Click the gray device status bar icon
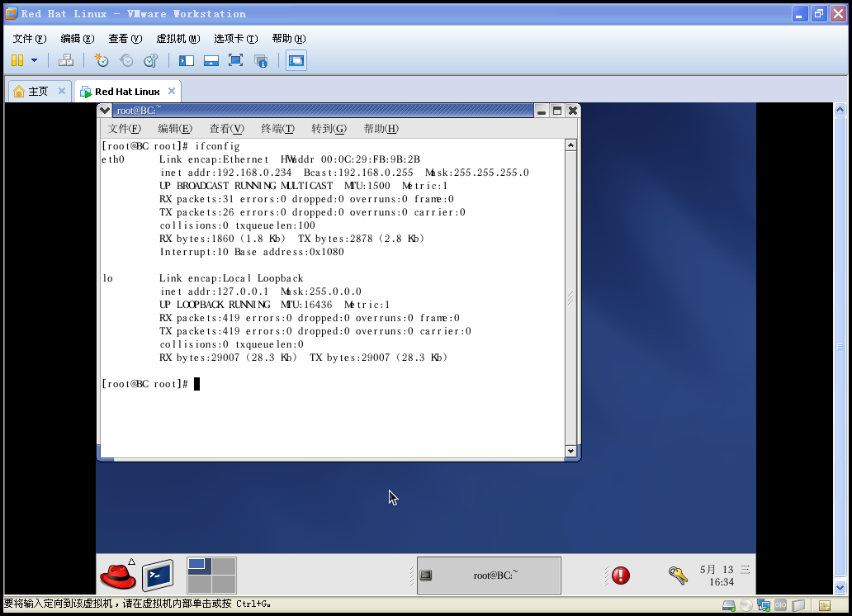 pyautogui.click(x=798, y=605)
